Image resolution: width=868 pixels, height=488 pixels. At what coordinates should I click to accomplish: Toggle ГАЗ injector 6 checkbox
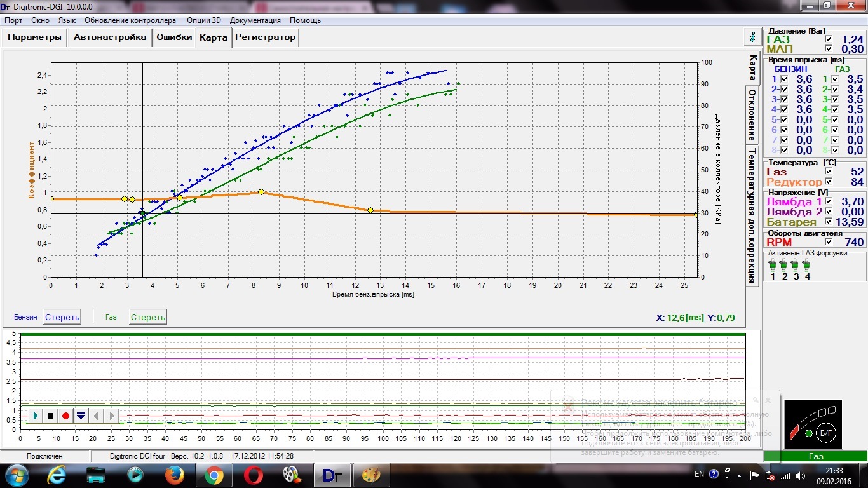834,130
